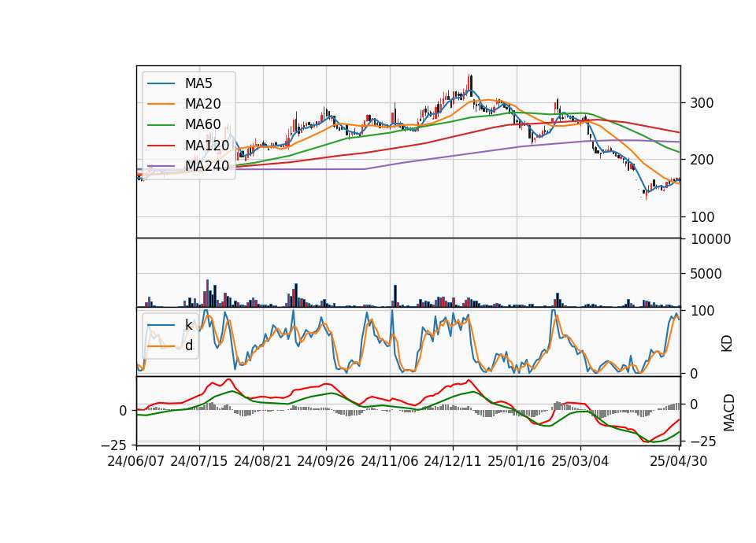Click the 25/04/30 date axis label
Screen dimensions: 756x543
pos(679,461)
